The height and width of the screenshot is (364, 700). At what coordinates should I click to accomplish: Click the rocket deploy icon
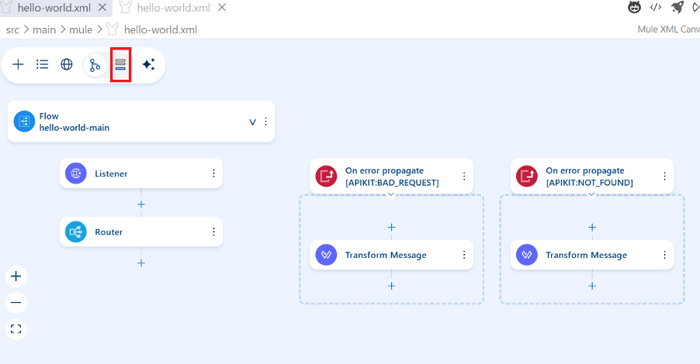pyautogui.click(x=678, y=7)
